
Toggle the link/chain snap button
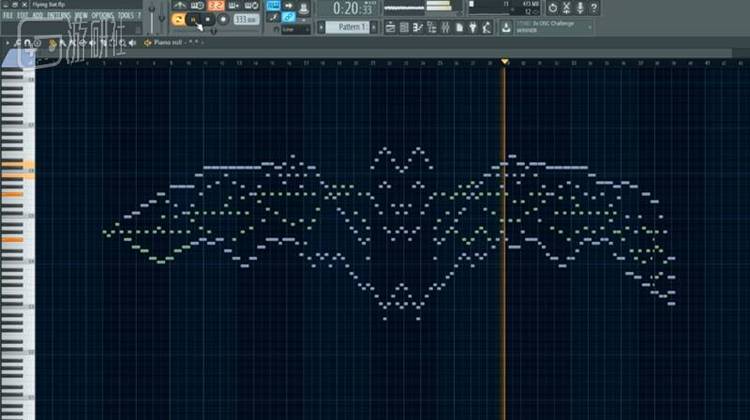point(289,17)
